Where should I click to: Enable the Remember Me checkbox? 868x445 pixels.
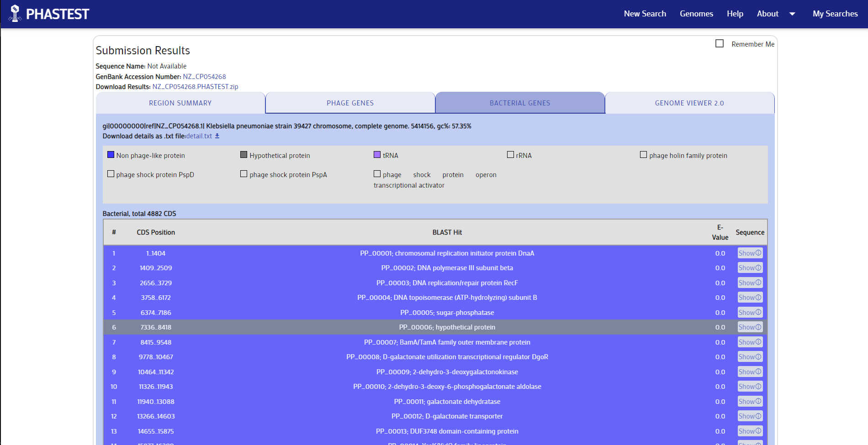pos(720,44)
